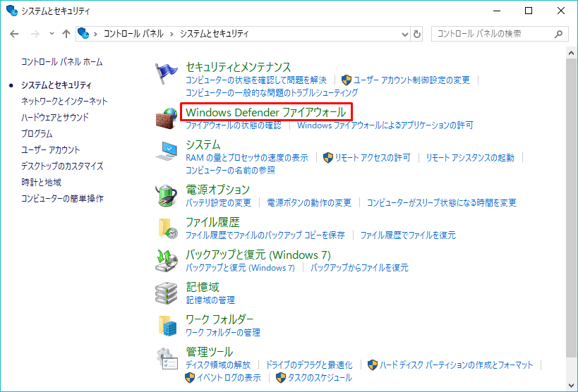The image size is (578, 392).
Task: Refresh the control panel view
Action: coord(417,34)
